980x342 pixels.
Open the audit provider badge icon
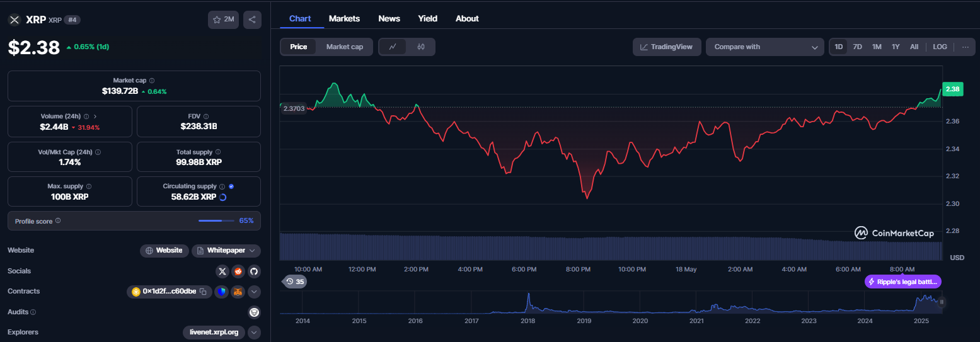click(254, 312)
